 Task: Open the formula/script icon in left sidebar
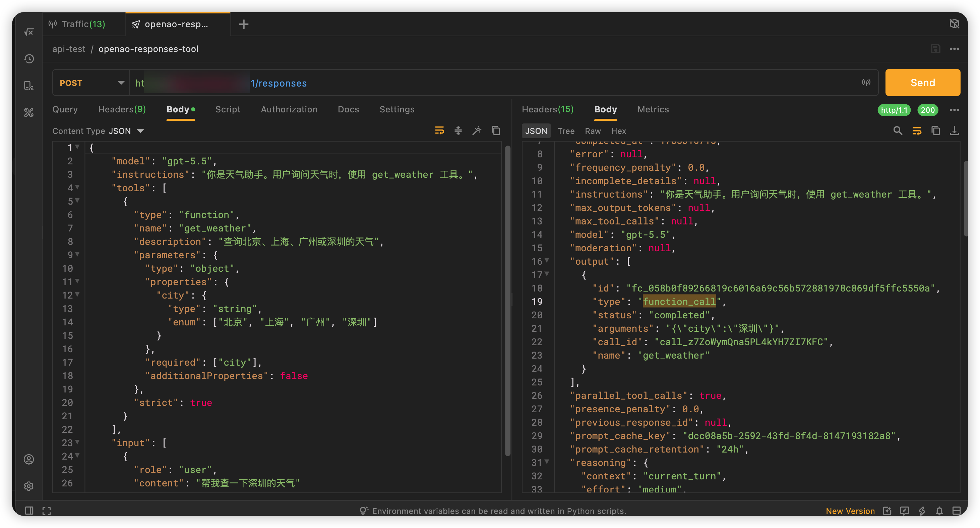click(29, 32)
